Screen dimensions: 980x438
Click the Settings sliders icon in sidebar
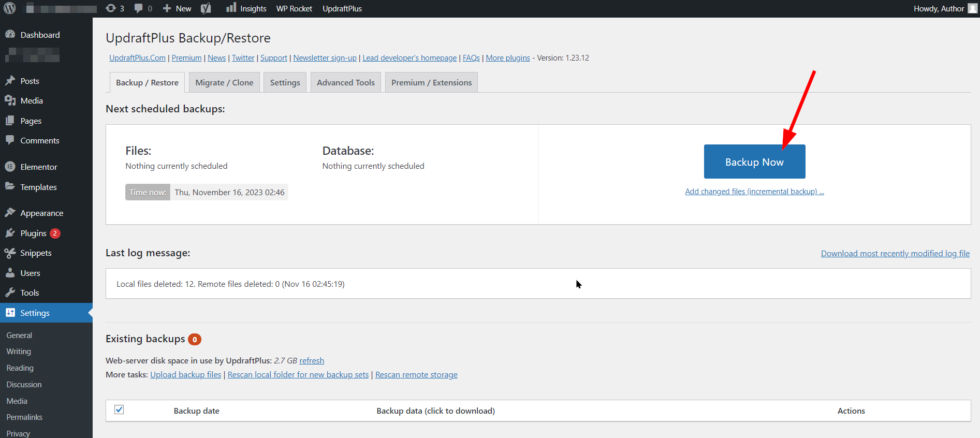tap(10, 313)
